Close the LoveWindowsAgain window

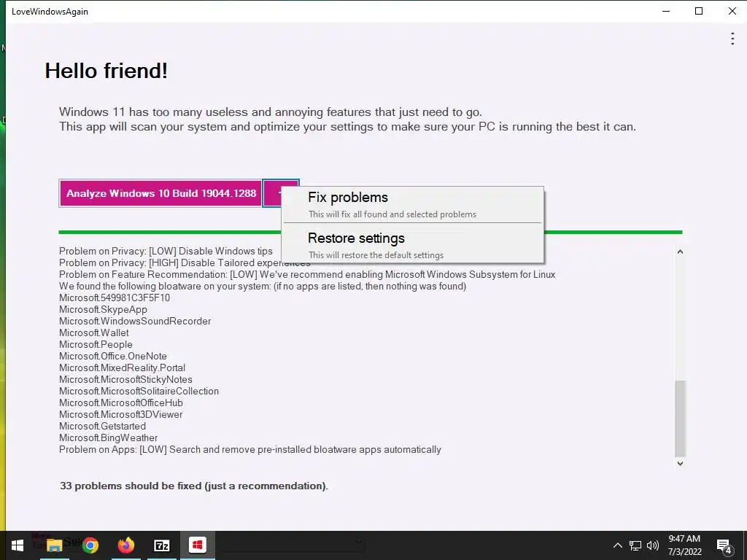tap(732, 11)
